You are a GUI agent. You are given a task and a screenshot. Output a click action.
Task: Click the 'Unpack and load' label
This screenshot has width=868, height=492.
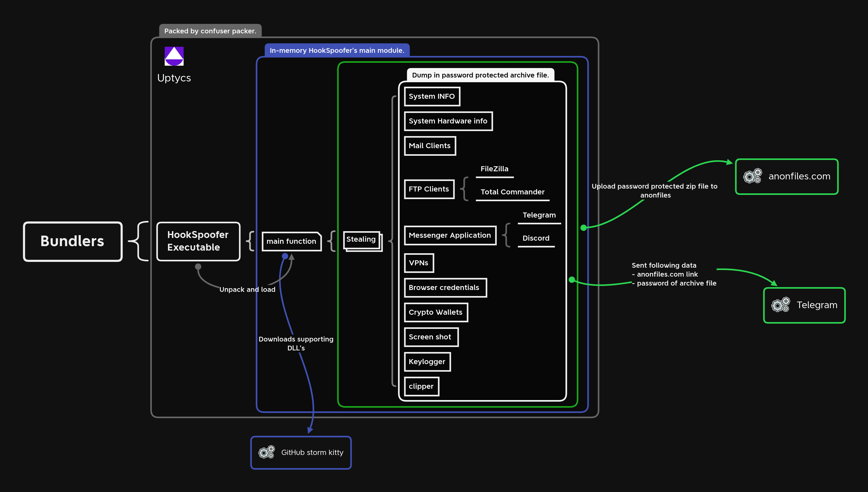[x=248, y=289]
